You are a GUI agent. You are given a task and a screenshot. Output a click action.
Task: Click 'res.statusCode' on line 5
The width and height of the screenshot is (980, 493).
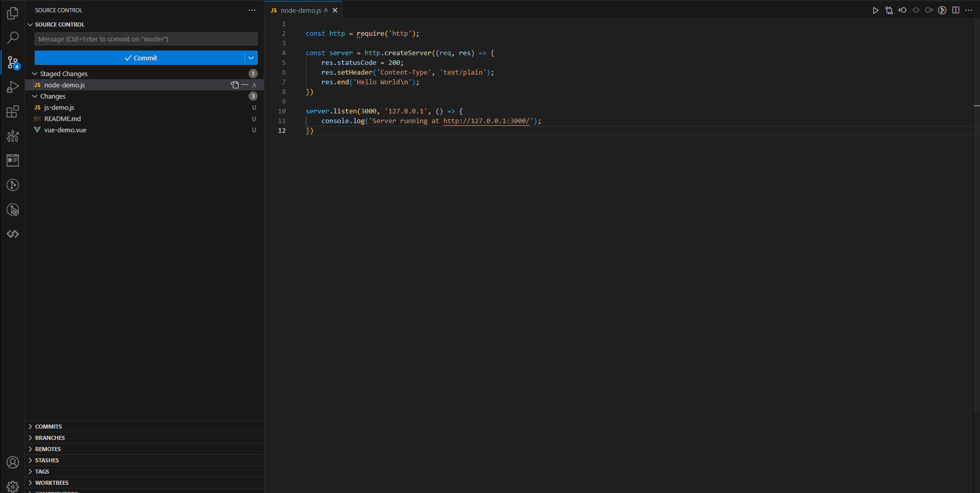tap(349, 63)
